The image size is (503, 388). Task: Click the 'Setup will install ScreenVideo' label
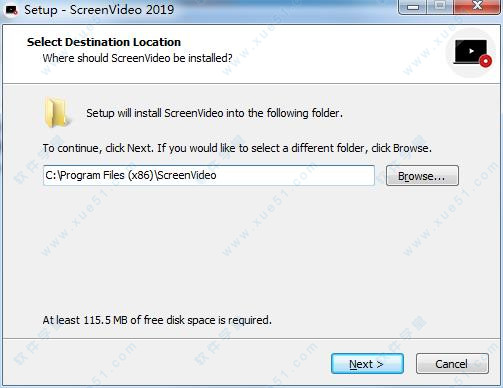pos(214,113)
